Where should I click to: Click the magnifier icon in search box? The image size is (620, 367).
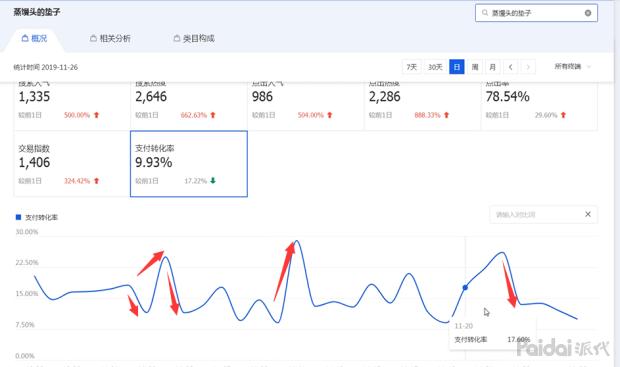(x=485, y=13)
